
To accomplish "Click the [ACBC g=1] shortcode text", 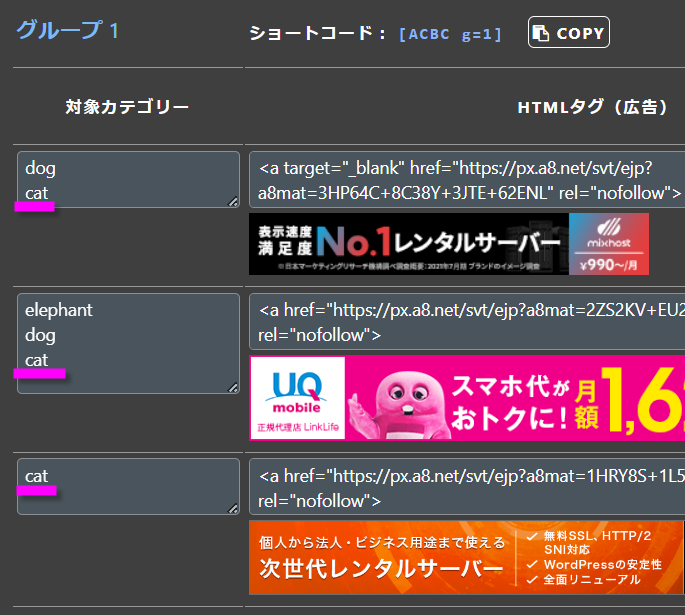I will (x=450, y=34).
